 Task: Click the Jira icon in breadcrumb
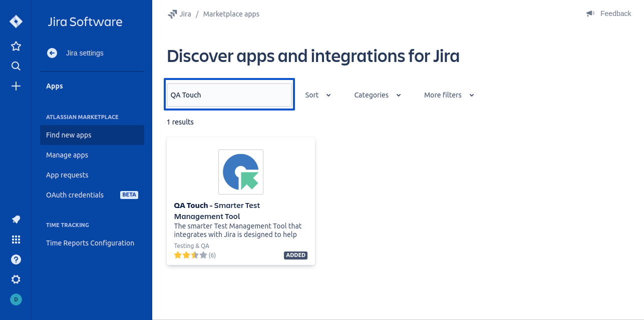[x=172, y=14]
